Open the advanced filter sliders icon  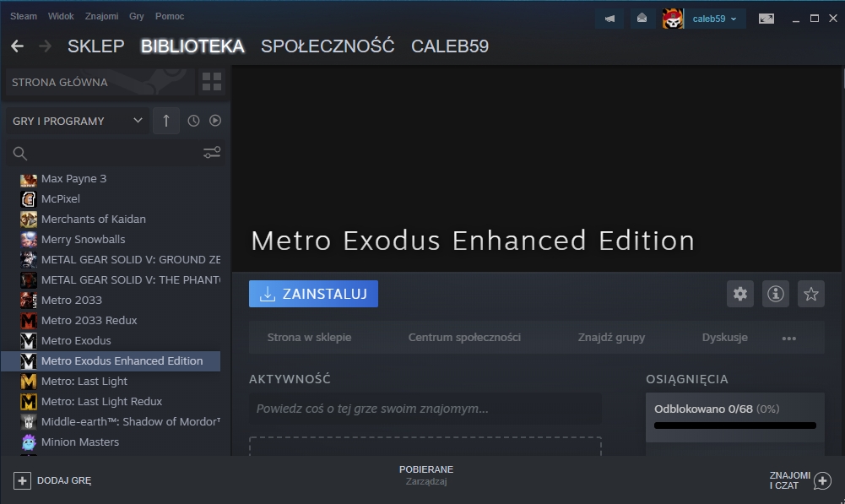point(212,153)
